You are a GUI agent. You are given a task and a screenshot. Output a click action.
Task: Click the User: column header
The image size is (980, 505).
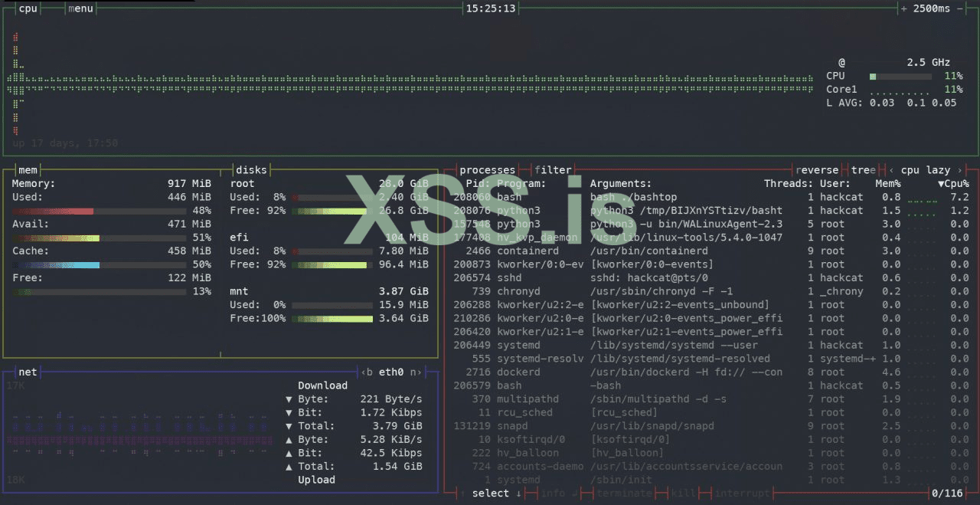pyautogui.click(x=835, y=184)
